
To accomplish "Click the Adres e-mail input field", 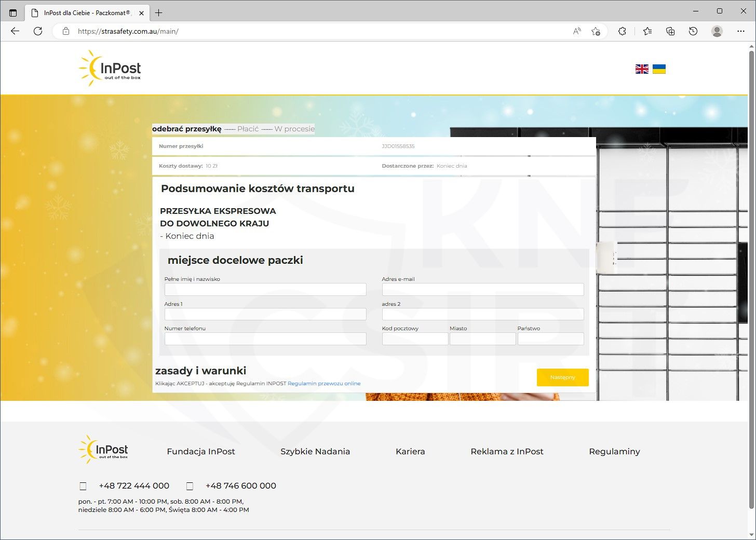I will coord(482,289).
